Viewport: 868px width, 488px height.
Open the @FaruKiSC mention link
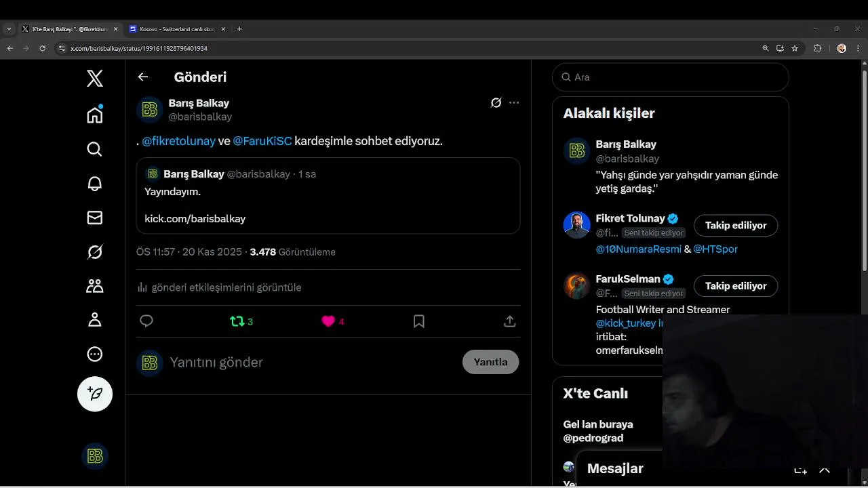(262, 141)
